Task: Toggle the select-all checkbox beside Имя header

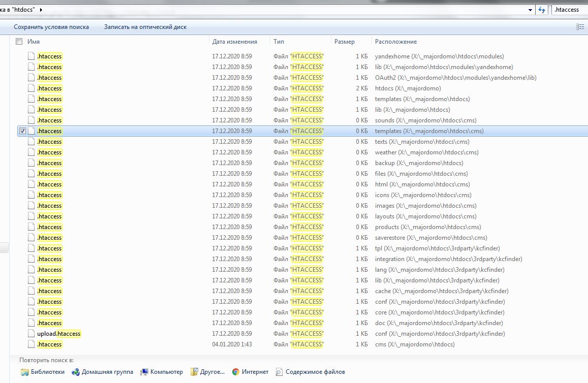Action: point(19,42)
